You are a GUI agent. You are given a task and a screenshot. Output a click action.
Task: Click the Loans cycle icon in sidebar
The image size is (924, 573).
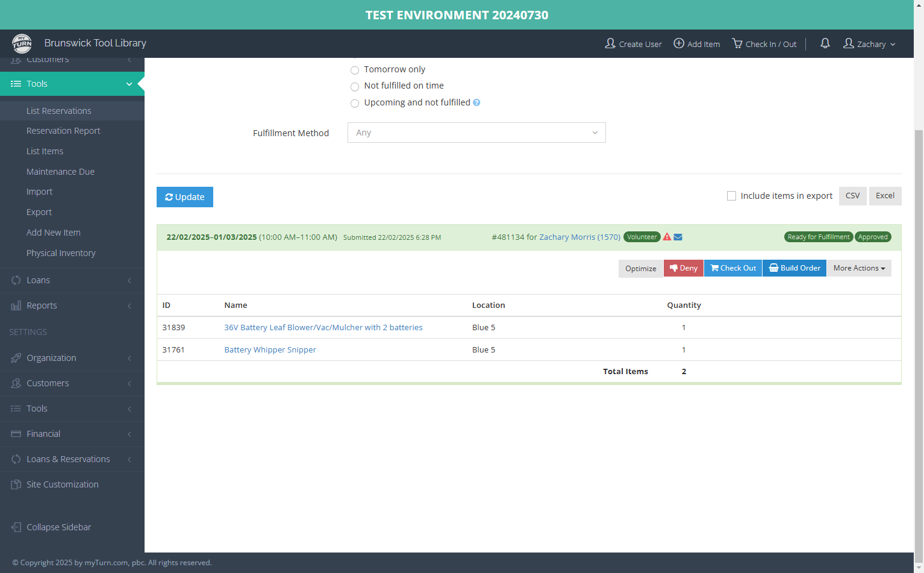(16, 280)
